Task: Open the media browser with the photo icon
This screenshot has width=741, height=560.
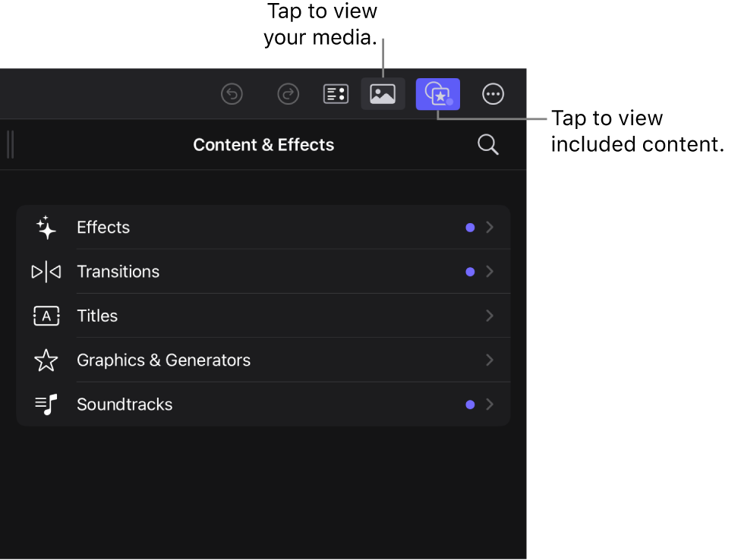Action: coord(383,93)
